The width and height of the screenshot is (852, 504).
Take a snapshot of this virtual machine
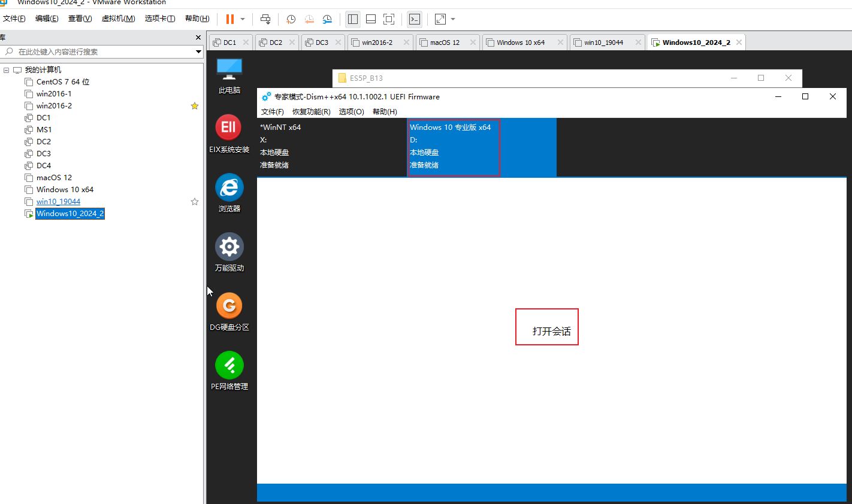(291, 19)
